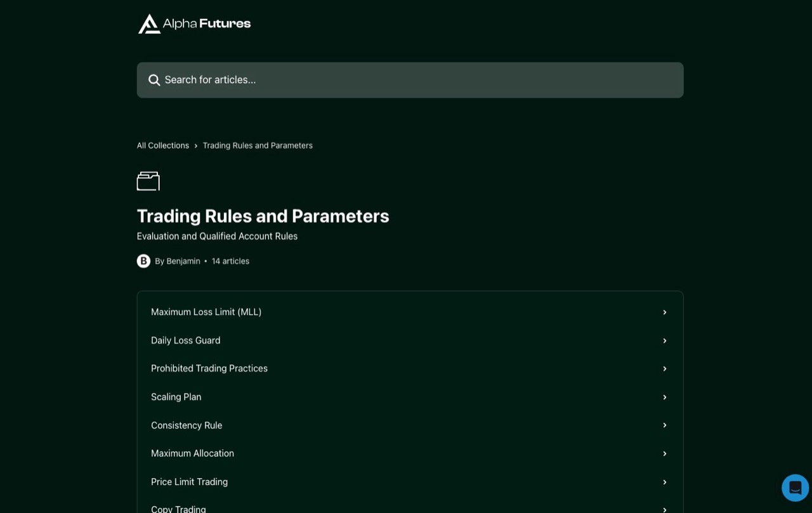
Task: Open the Consistency Rule article
Action: click(x=410, y=425)
